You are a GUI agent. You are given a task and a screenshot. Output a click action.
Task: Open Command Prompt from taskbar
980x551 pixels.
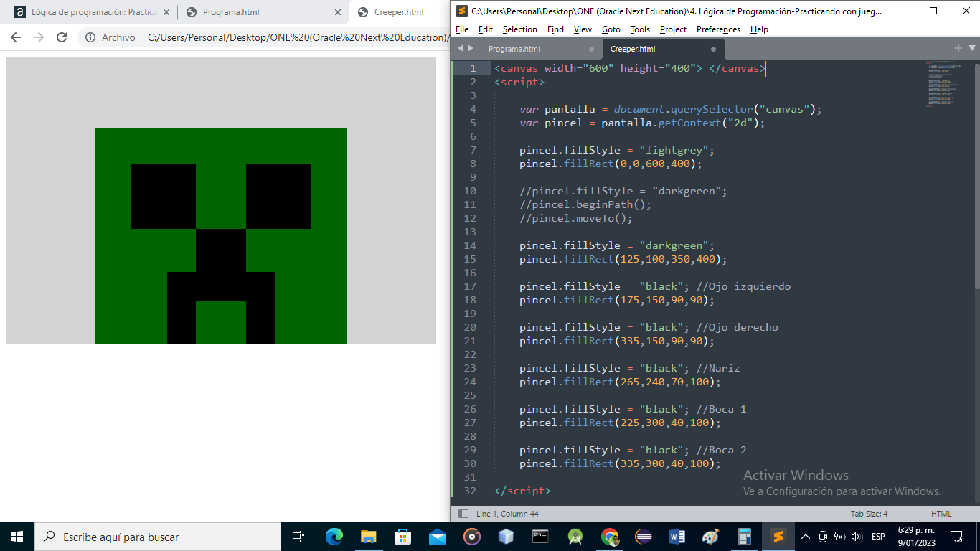(540, 537)
